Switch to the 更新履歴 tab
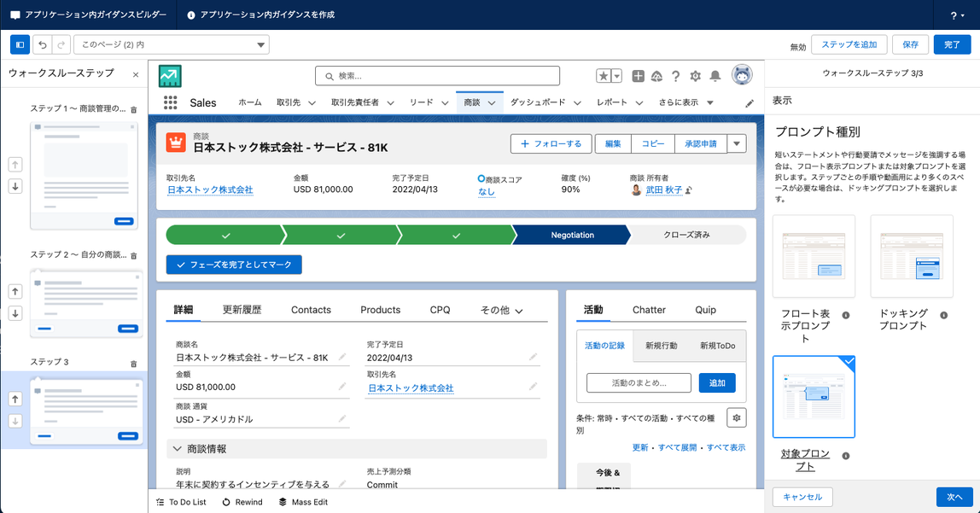Viewport: 980px width, 513px height. click(x=242, y=310)
